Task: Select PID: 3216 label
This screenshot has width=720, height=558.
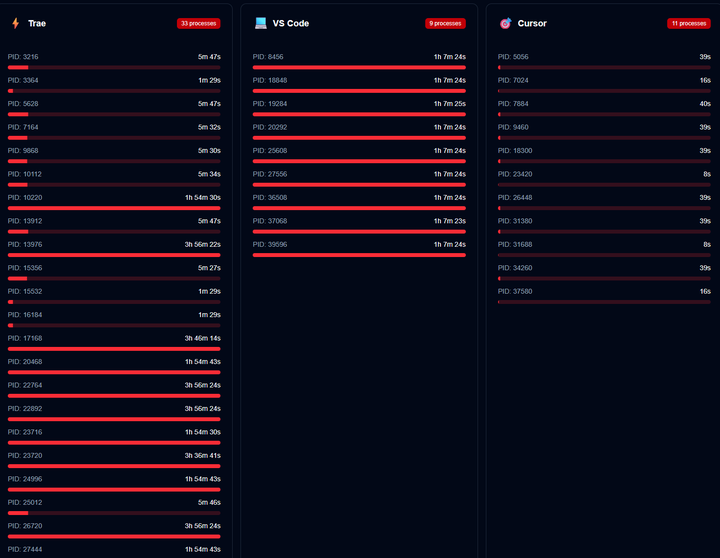Action: click(23, 57)
